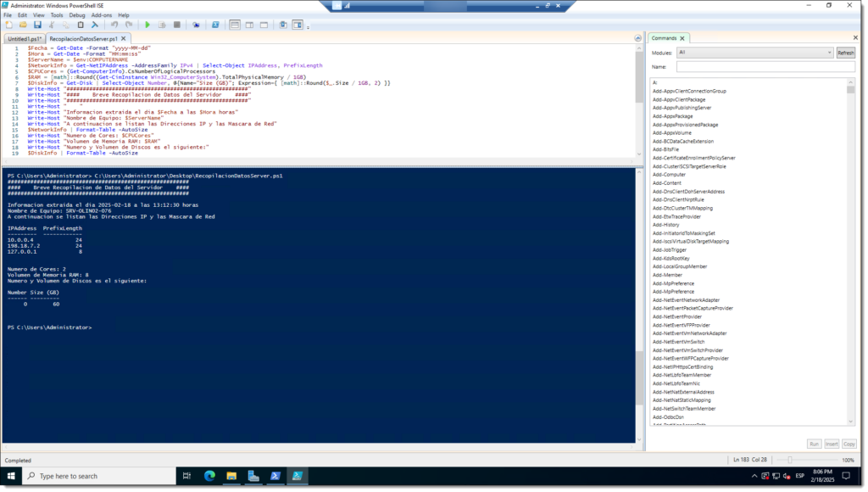Open File Explorer from the taskbar
Image resolution: width=868 pixels, height=492 pixels.
231,476
